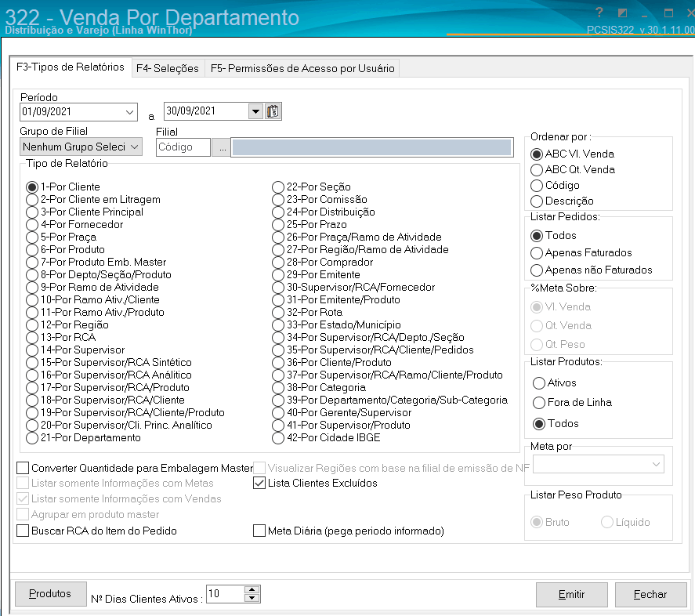Click the Filial description field
The width and height of the screenshot is (695, 616).
tap(371, 147)
